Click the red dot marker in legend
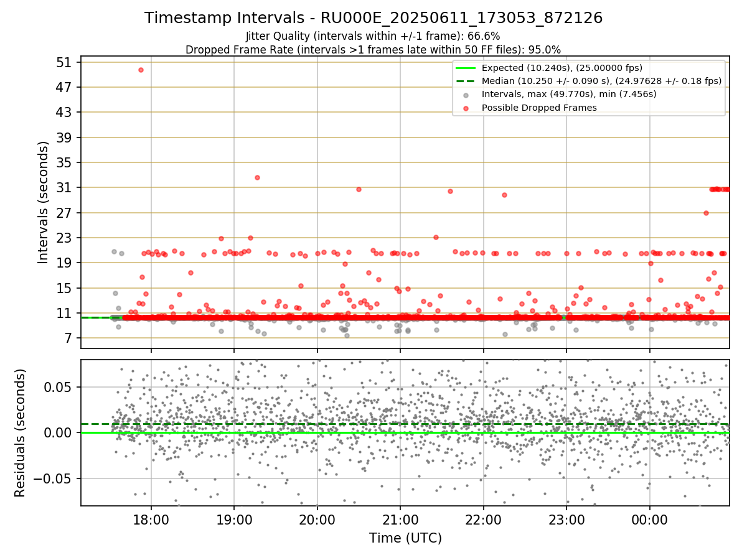The height and width of the screenshot is (560, 747). (466, 108)
